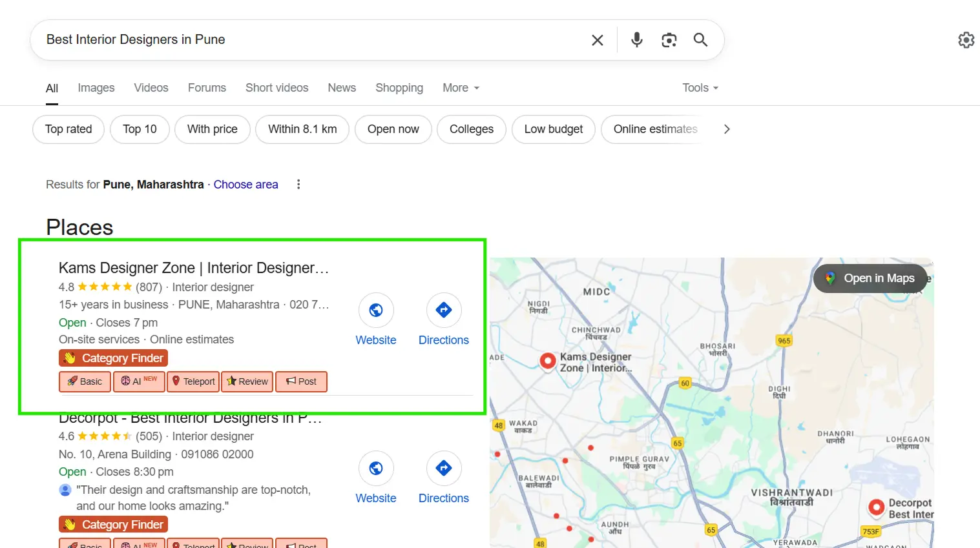Select the All results tab
This screenshot has height=548, width=980.
point(52,88)
